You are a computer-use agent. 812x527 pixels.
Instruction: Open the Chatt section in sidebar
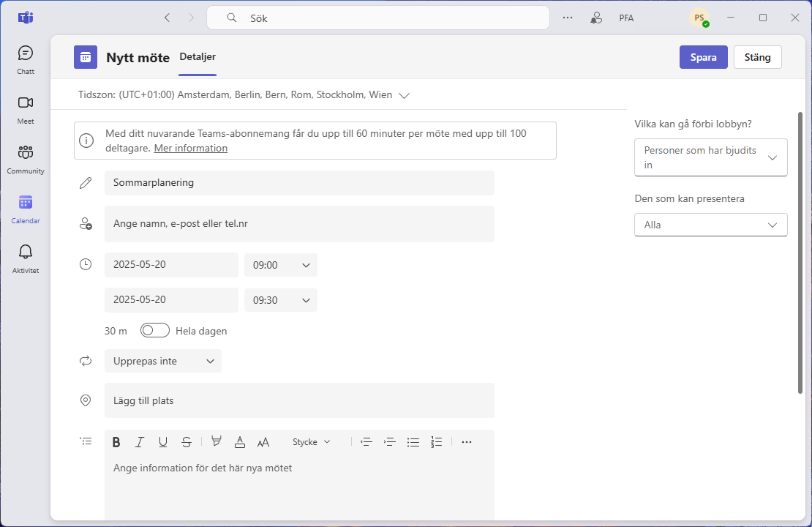25,57
